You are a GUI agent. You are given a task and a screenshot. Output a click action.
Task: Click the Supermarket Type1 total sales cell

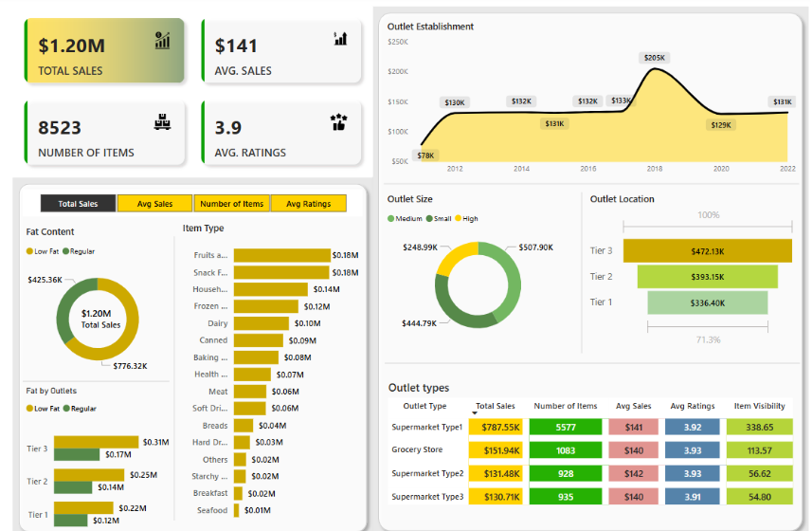(x=495, y=428)
